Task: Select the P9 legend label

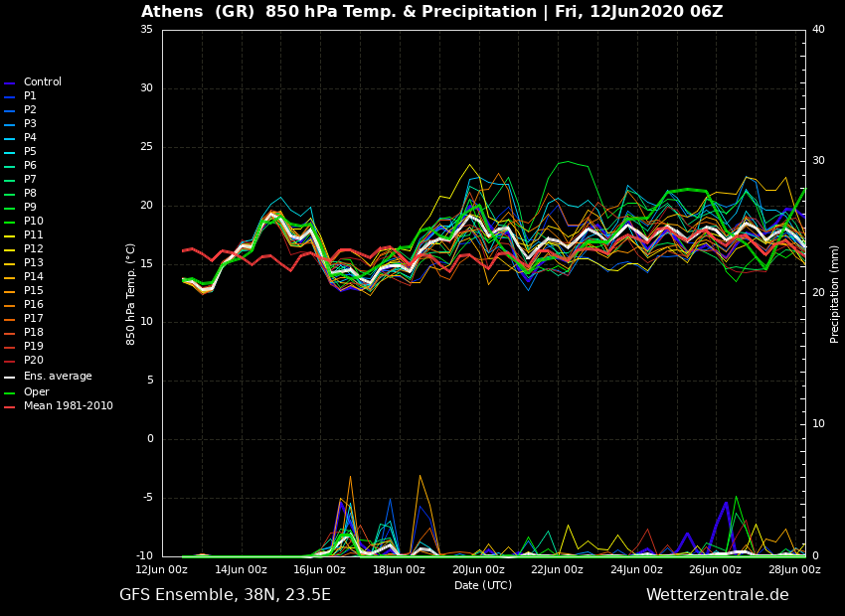Action: 30,208
